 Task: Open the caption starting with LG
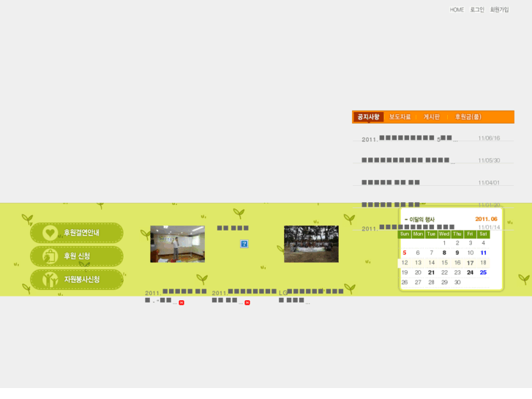click(311, 296)
